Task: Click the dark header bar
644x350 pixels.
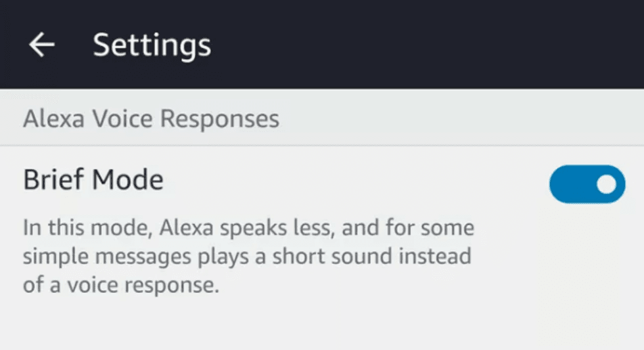Action: [394, 45]
